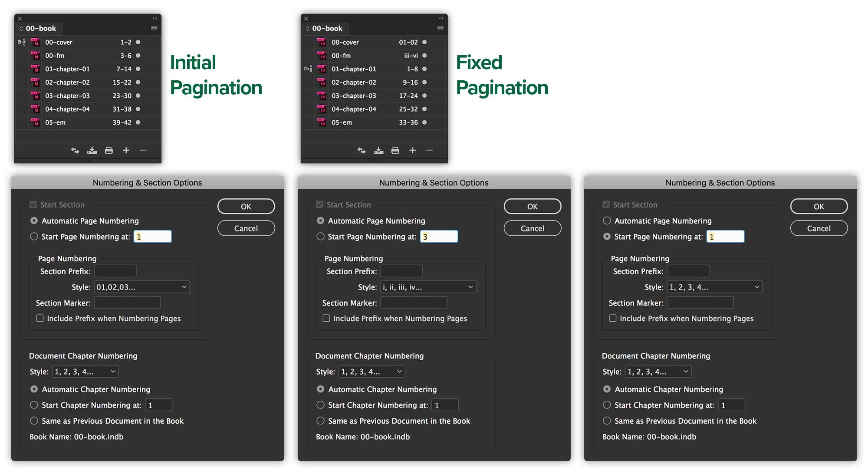Click Section Prefix field in left dialog
Image resolution: width=868 pixels, height=471 pixels.
pyautogui.click(x=115, y=271)
